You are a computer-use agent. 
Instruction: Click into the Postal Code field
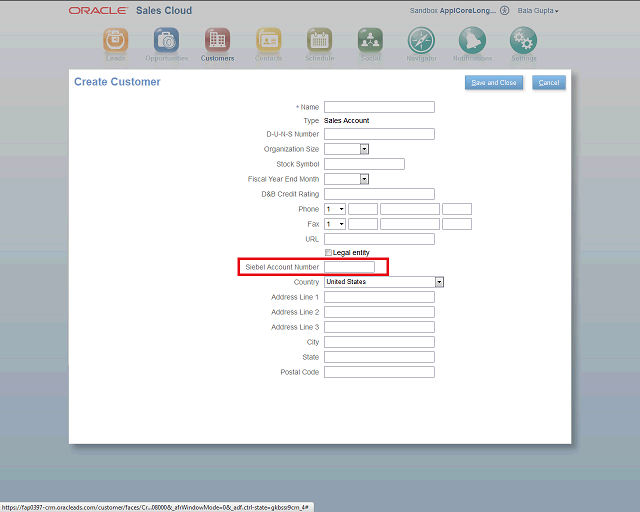pos(379,372)
